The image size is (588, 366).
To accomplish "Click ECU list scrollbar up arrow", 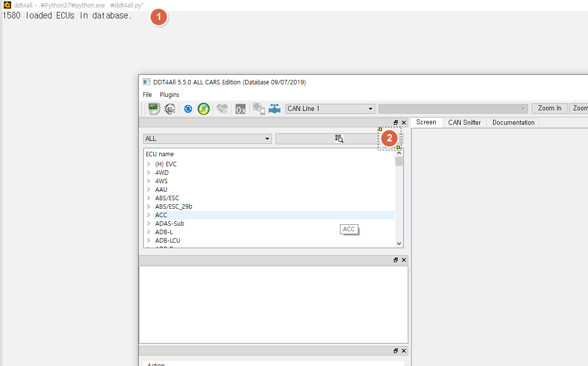I will coord(399,153).
